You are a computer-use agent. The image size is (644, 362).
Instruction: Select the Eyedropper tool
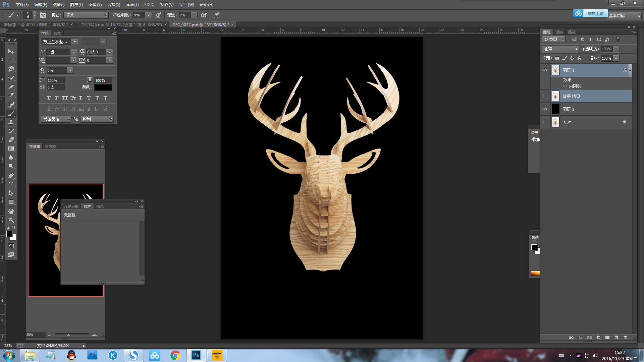coord(11,96)
